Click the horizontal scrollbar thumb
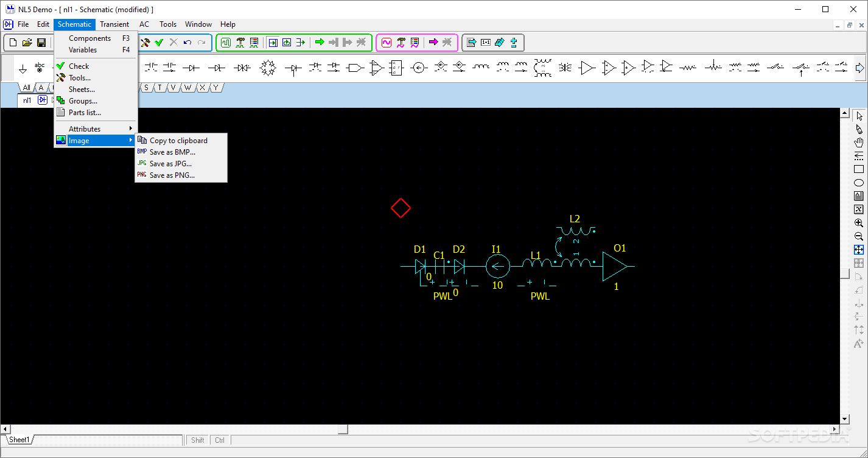The height and width of the screenshot is (458, 868). click(x=343, y=429)
